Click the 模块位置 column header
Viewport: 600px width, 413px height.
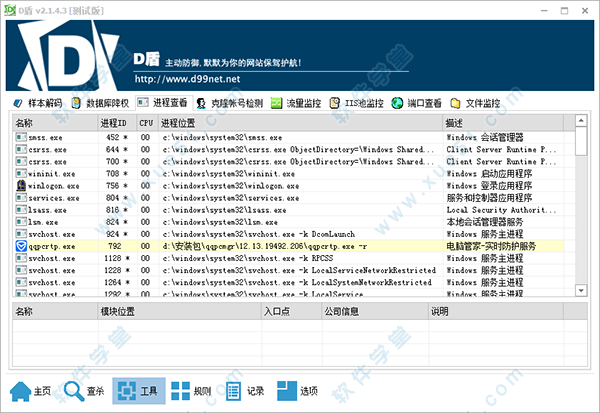(x=180, y=312)
